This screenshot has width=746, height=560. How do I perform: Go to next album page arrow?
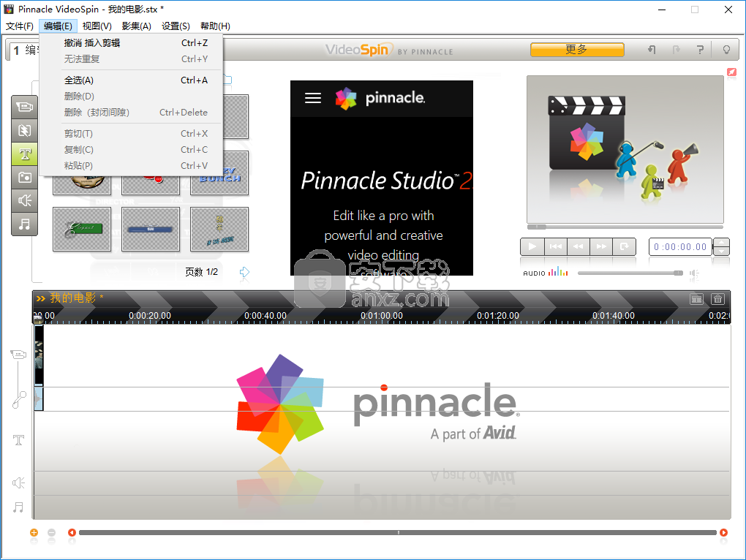244,272
